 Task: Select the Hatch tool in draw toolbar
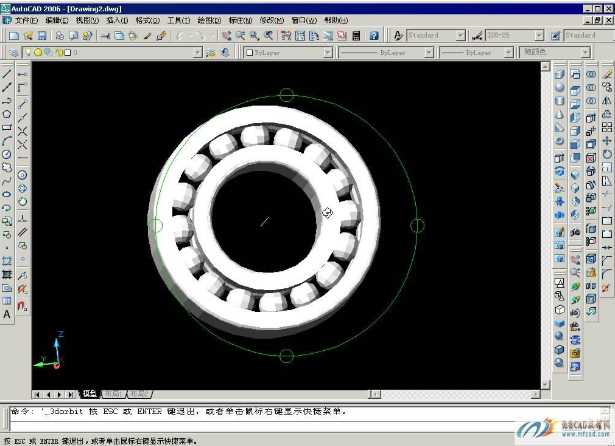click(7, 261)
